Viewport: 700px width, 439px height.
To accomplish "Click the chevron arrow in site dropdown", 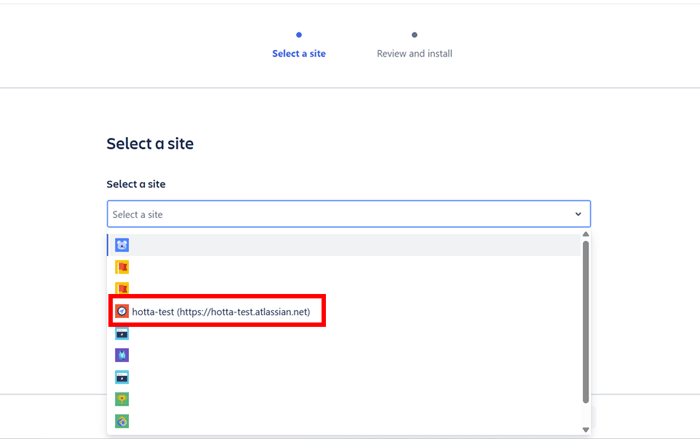I will [x=578, y=214].
